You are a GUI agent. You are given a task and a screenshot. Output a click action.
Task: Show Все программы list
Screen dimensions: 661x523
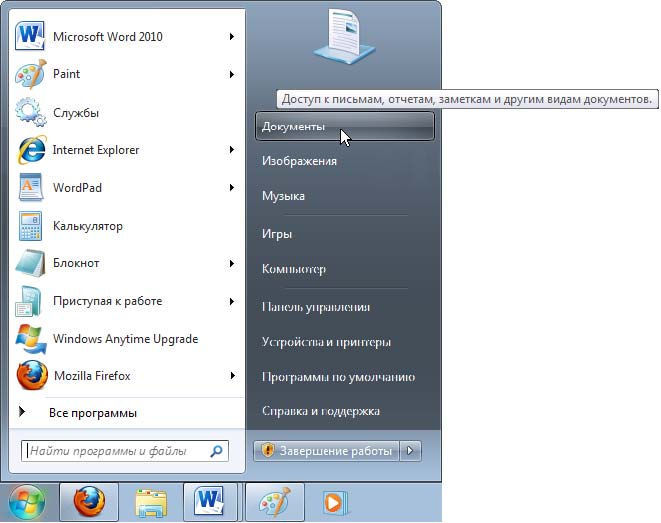pos(92,413)
